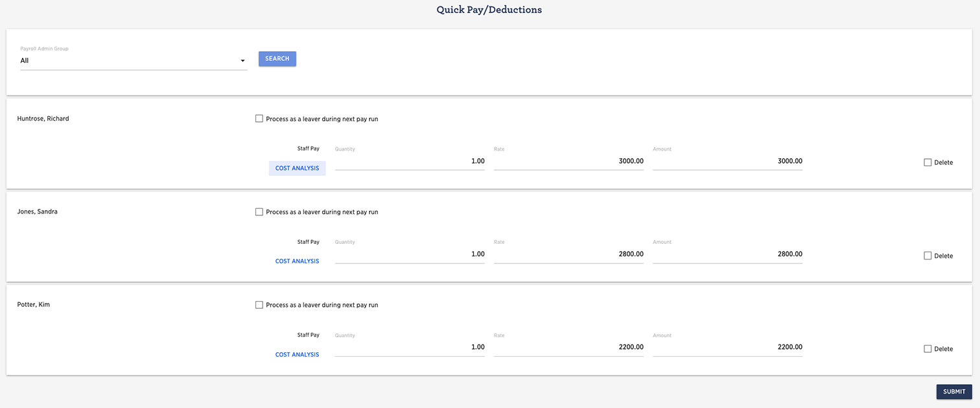The width and height of the screenshot is (980, 408).
Task: Check Delete for Potter, Kim's Staff Pay
Action: [x=927, y=349]
